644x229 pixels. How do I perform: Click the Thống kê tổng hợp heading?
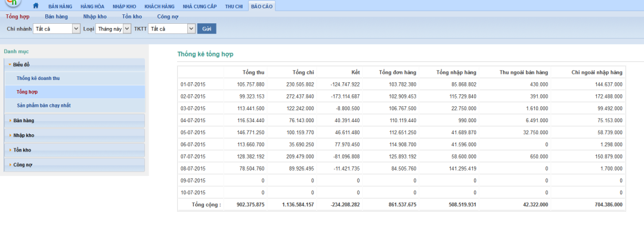pyautogui.click(x=205, y=54)
